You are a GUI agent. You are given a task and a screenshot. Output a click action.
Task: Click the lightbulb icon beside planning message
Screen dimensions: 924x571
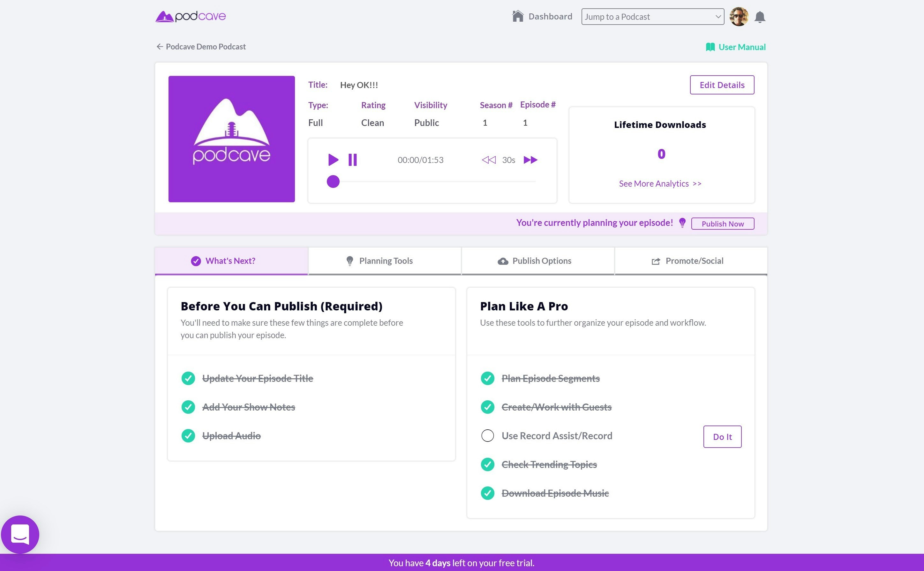682,223
